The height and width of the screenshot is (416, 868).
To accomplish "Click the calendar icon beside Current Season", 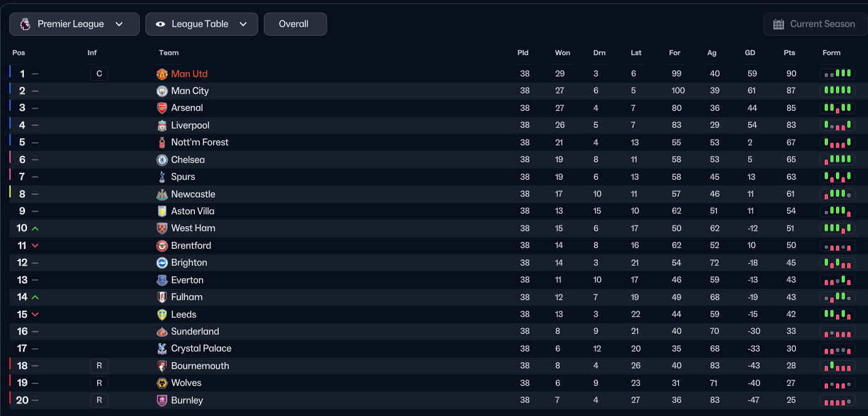I will click(779, 24).
